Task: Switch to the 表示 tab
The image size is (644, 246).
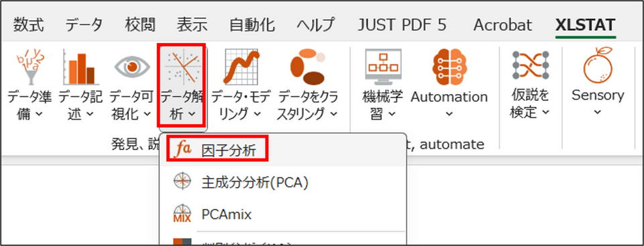Action: [193, 25]
